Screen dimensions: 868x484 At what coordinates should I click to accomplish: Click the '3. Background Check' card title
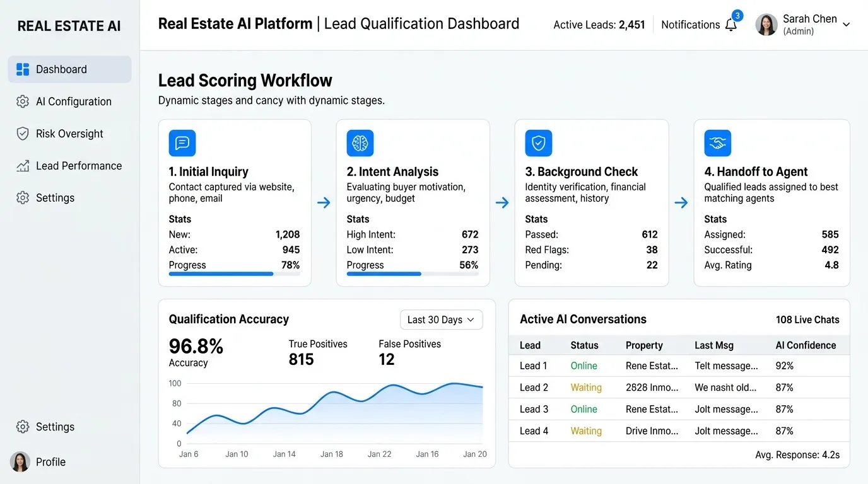tap(582, 171)
